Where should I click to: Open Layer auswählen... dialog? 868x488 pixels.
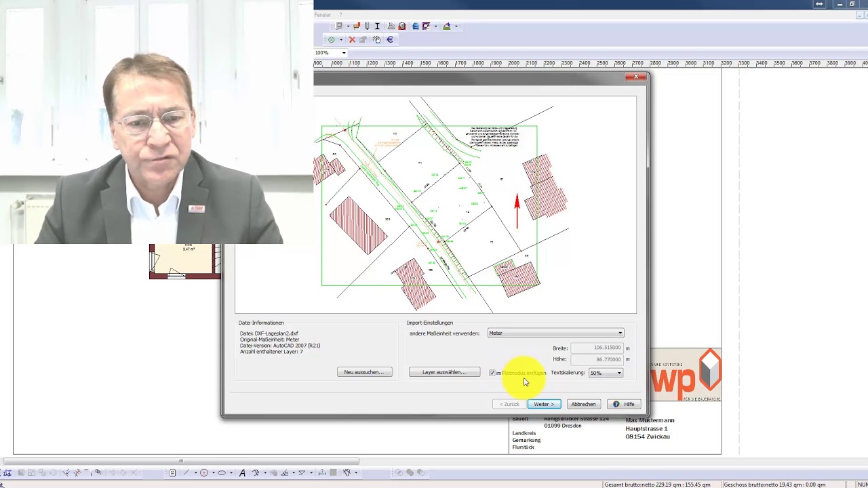click(444, 372)
